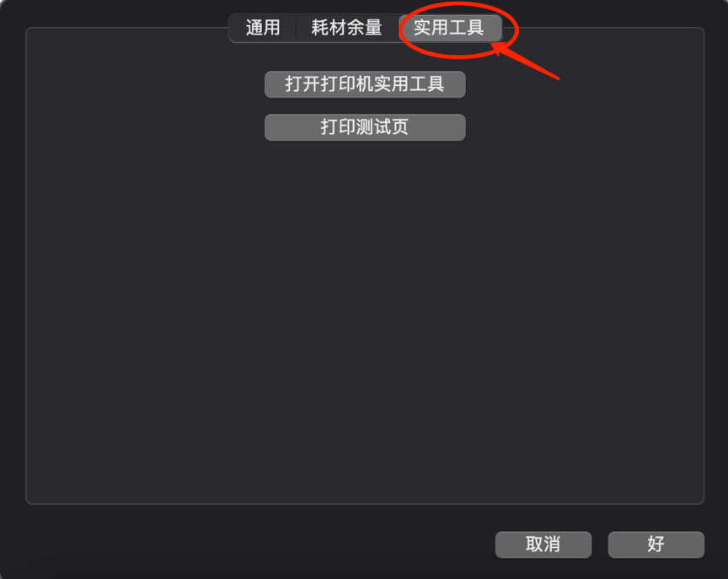
Task: Accept changes by clicking 好
Action: click(656, 544)
